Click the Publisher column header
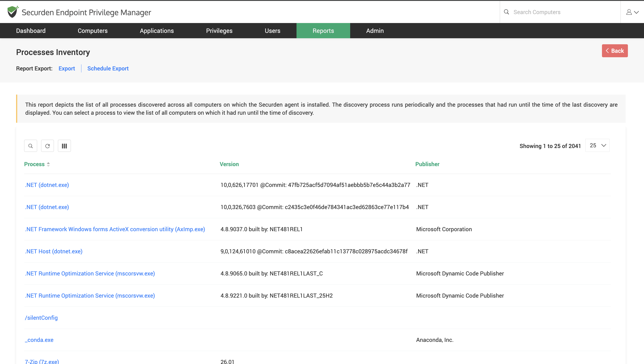644x364 pixels. (x=427, y=164)
